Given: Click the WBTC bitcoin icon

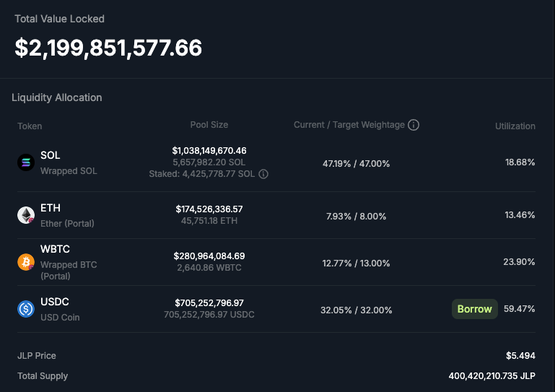Looking at the screenshot, I should (26, 262).
